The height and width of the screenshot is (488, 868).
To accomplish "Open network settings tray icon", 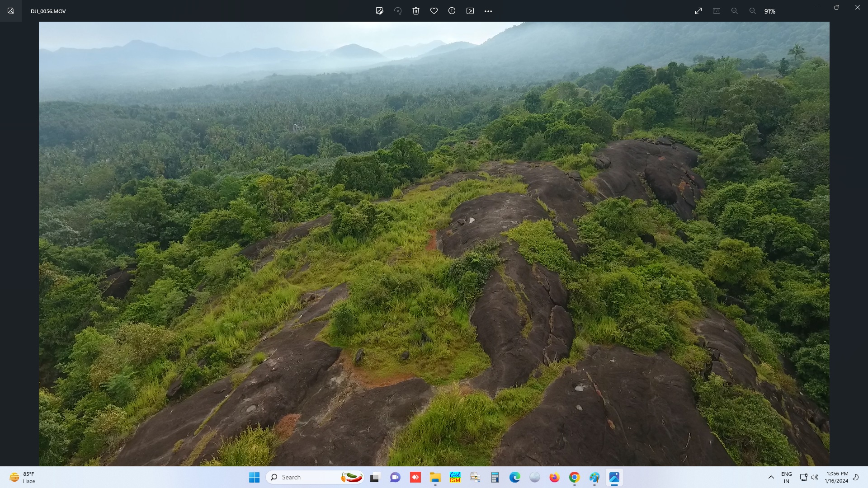I will pyautogui.click(x=803, y=477).
